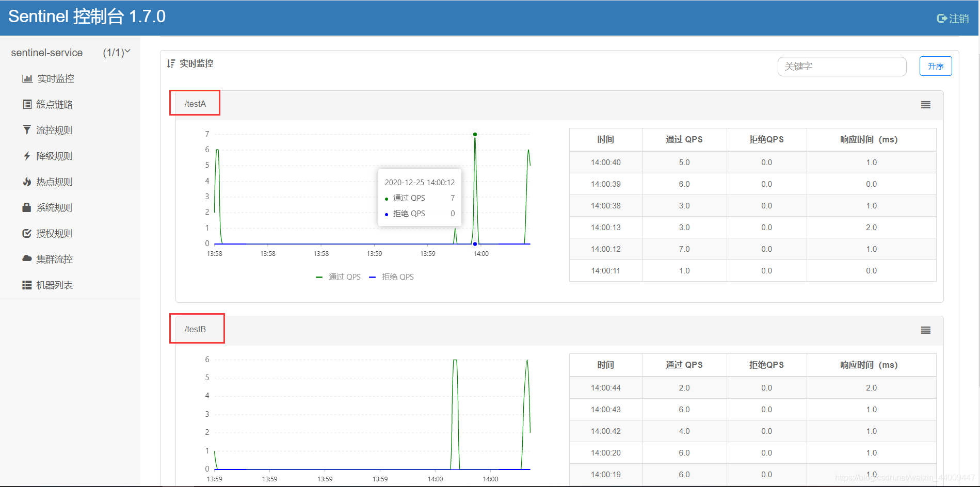The image size is (980, 487).
Task: Click the 时间 column header in /testA table
Action: point(606,139)
